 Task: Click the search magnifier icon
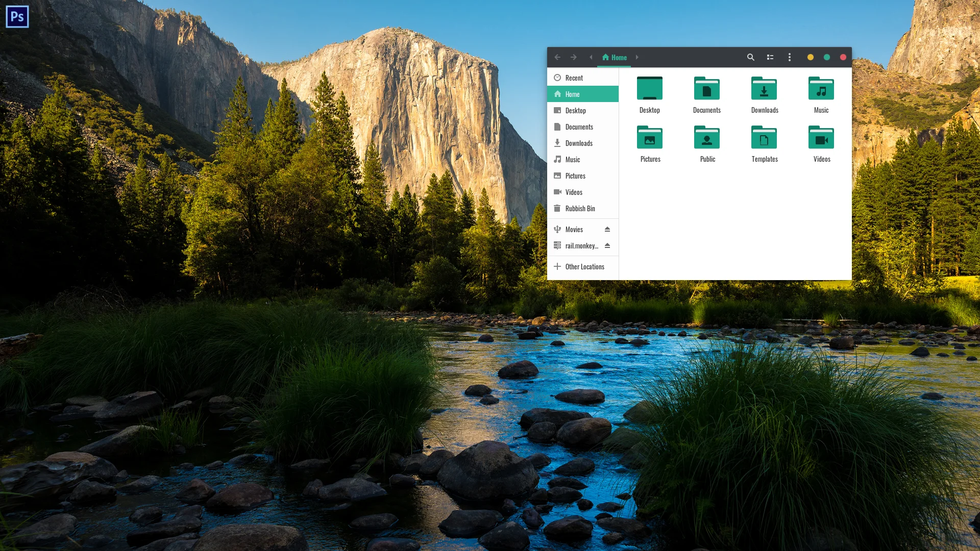pyautogui.click(x=750, y=57)
